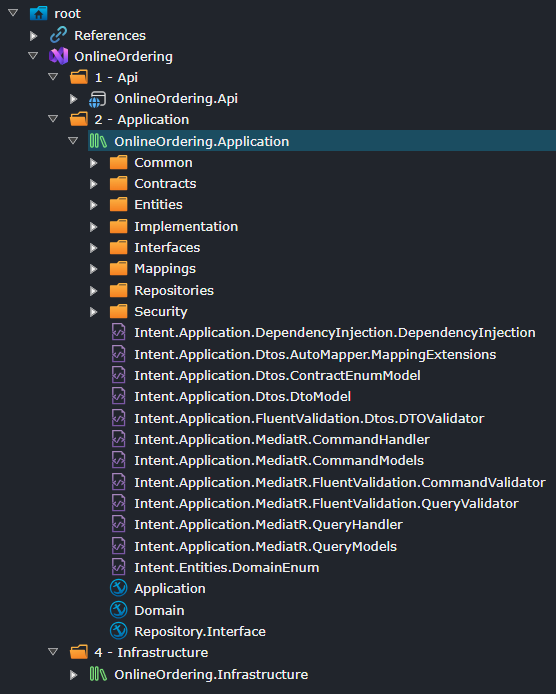
Task: Click the DependencyInjection template file icon
Action: click(x=118, y=332)
